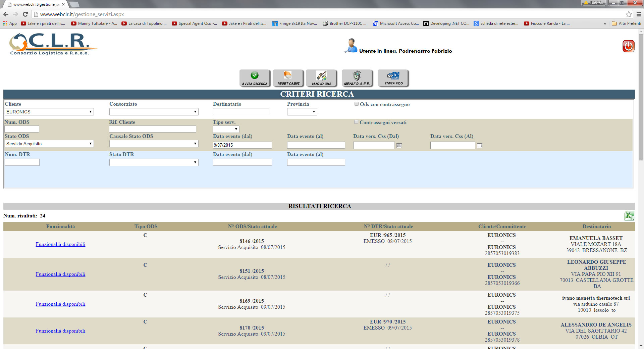Open the Stato DTR dropdown
Image resolution: width=644 pixels, height=349 pixels.
154,162
